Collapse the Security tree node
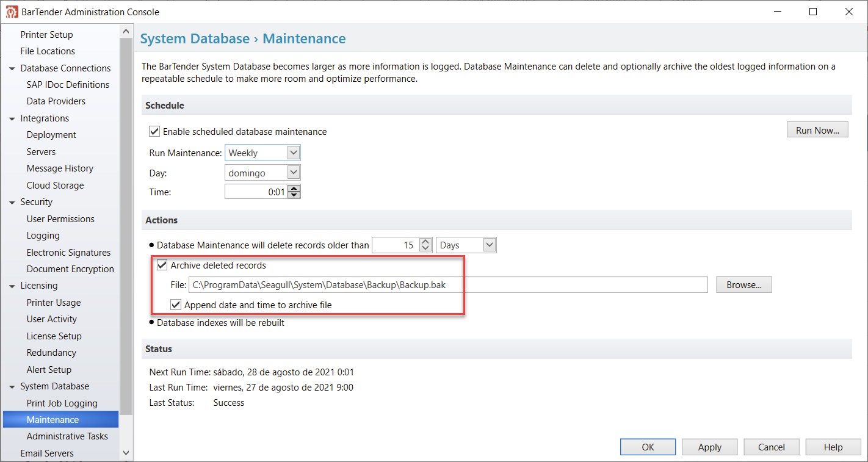This screenshot has width=868, height=462. pyautogui.click(x=12, y=202)
